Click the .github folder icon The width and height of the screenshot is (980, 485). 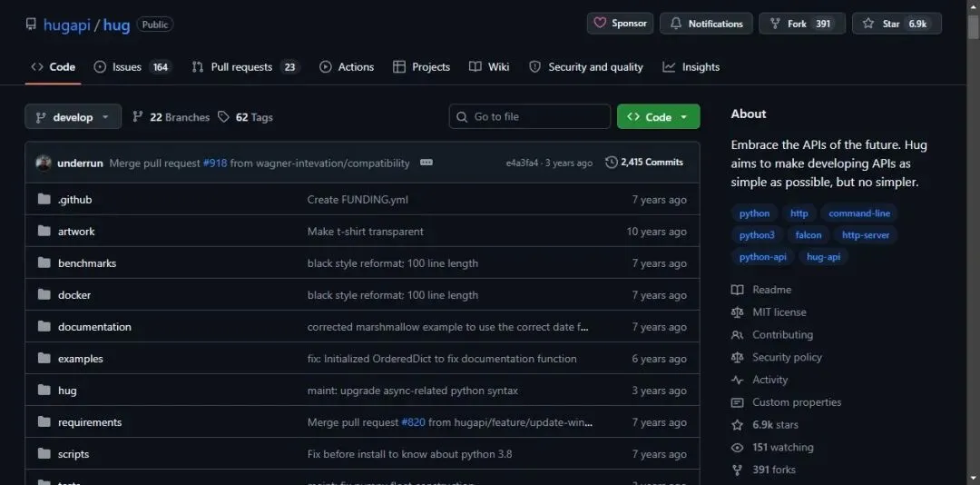(x=44, y=200)
